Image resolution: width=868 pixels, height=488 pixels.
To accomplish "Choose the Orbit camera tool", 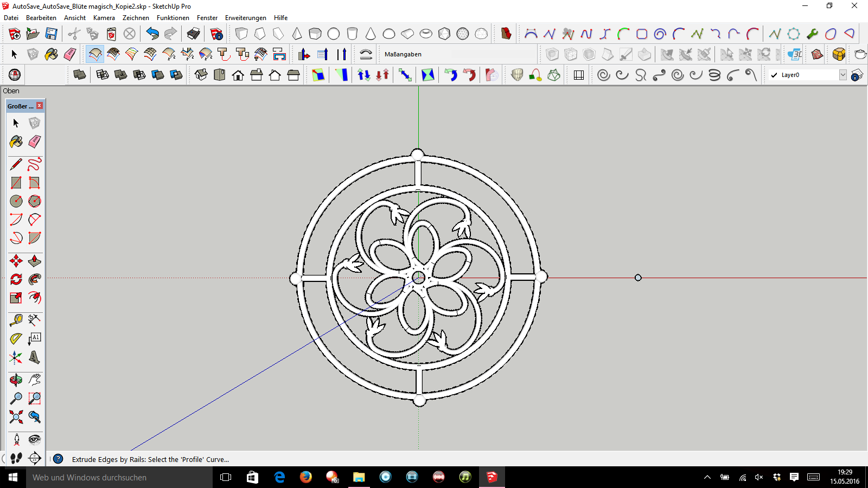I will point(16,380).
